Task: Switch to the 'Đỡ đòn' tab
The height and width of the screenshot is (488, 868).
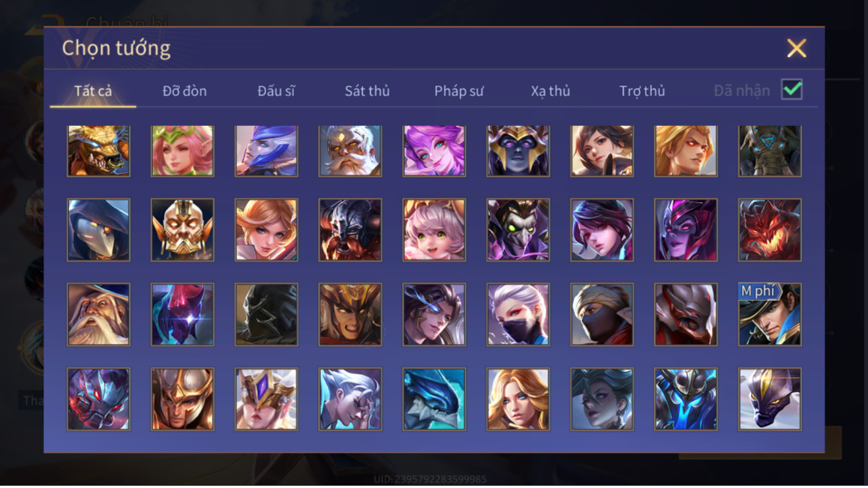Action: [185, 91]
